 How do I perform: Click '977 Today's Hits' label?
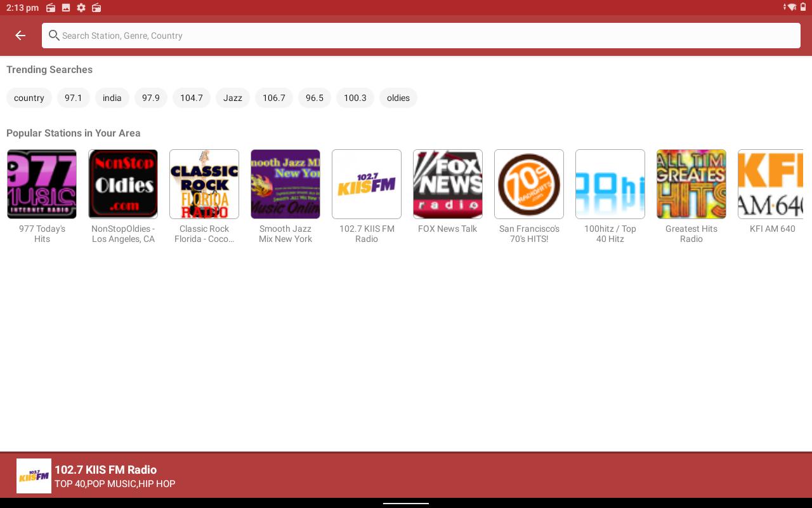42,234
